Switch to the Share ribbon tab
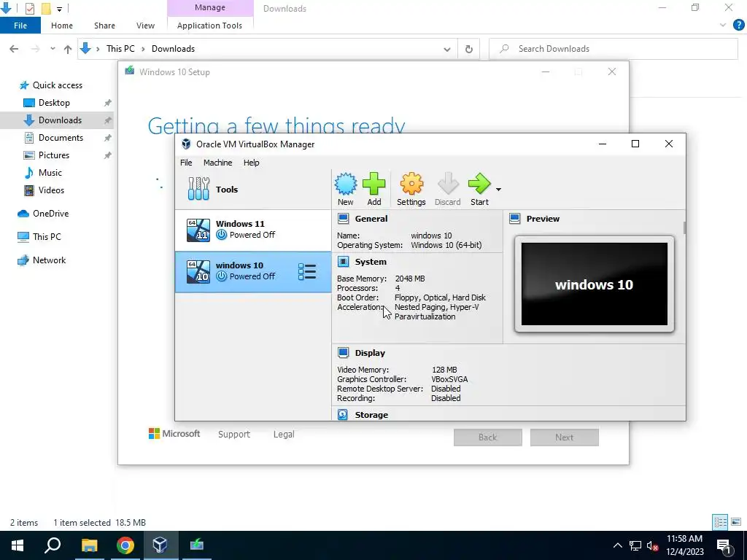 pos(104,26)
